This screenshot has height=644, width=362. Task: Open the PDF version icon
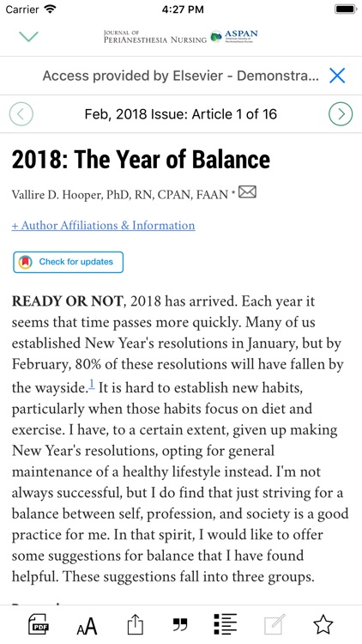(39, 625)
